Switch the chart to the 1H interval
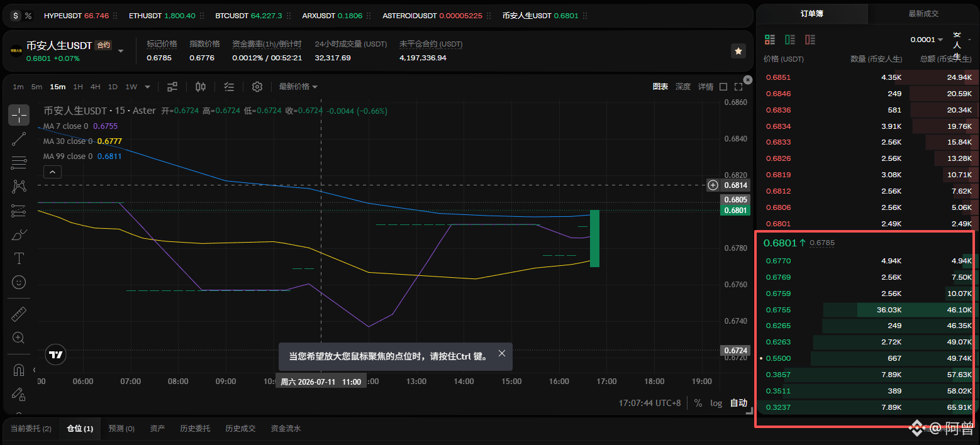Screen dimensions: 980x445 [x=78, y=87]
